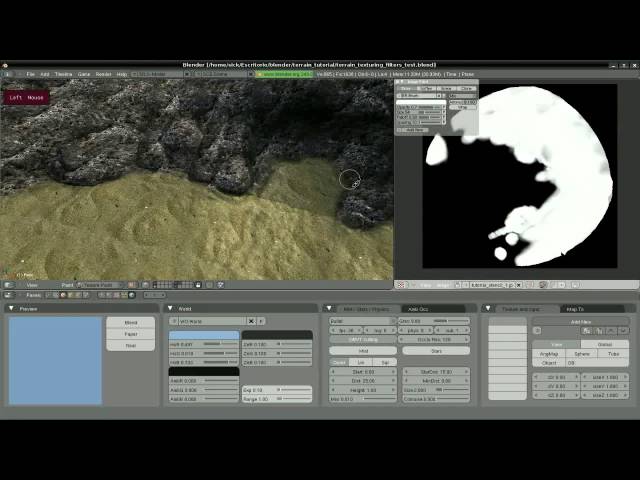
Task: Open the Add menu
Action: 44,74
